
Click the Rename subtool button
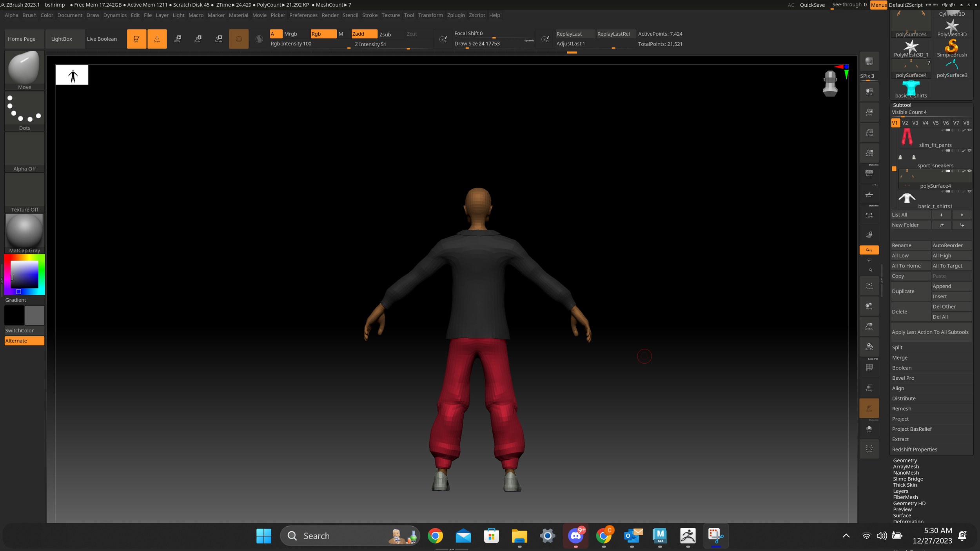point(911,245)
